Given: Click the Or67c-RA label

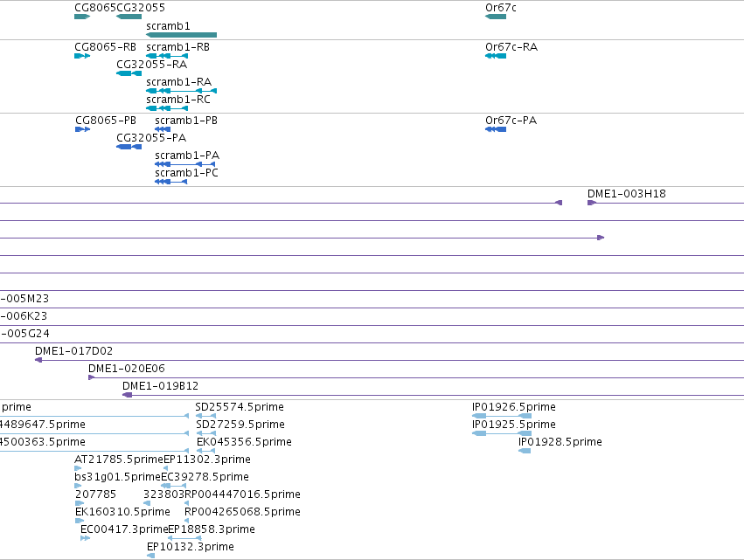Looking at the screenshot, I should (x=511, y=47).
